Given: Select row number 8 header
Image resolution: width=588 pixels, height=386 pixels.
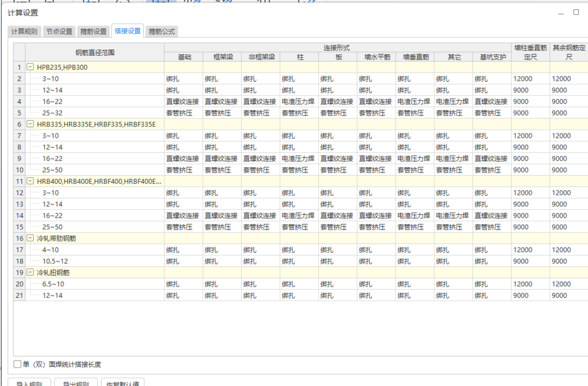Looking at the screenshot, I should coord(20,147).
